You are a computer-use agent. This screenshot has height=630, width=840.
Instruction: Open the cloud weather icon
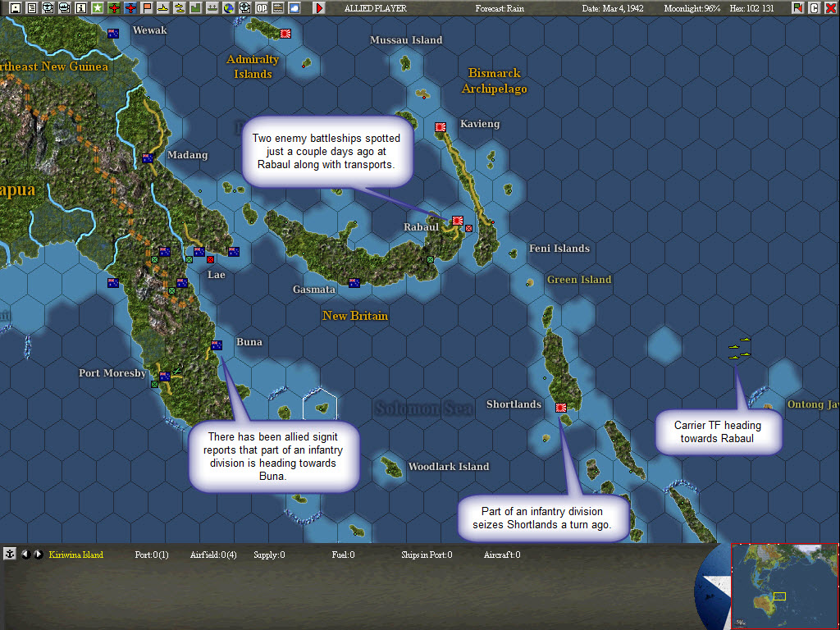tap(294, 8)
